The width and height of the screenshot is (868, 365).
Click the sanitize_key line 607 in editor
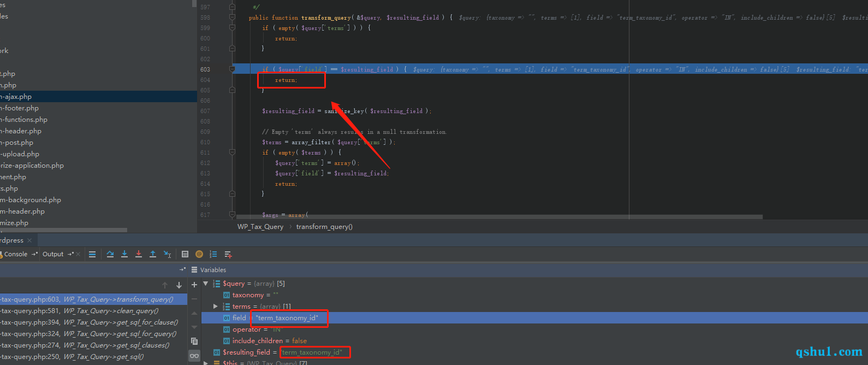347,111
